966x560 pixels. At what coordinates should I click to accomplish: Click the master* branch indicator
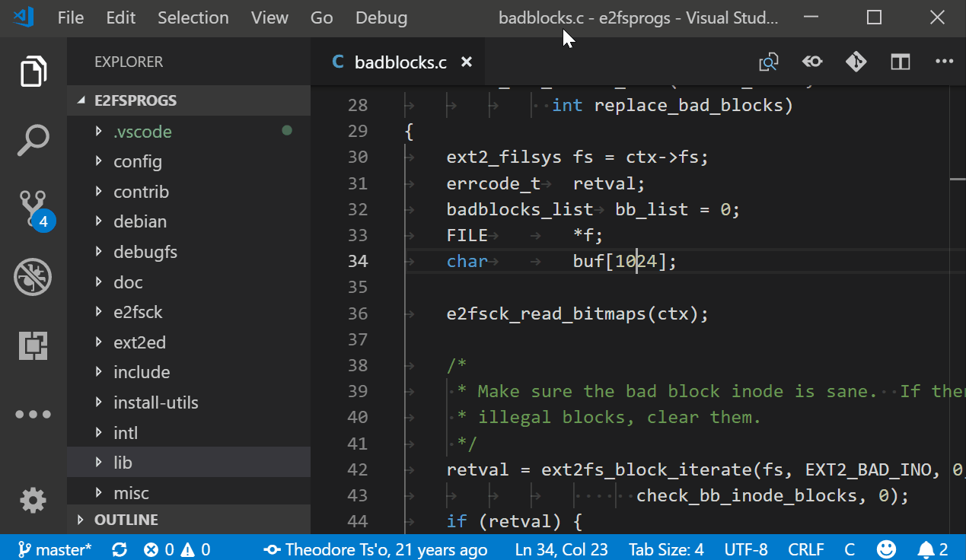pyautogui.click(x=54, y=549)
